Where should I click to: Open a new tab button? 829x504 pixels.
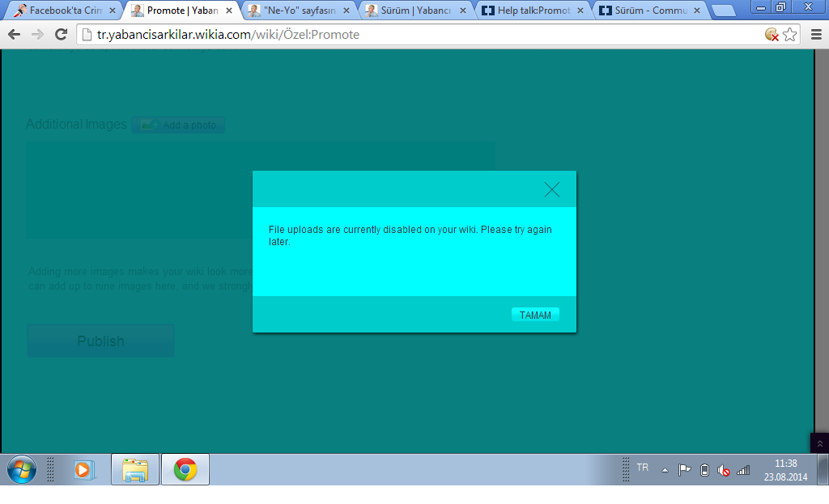723,11
